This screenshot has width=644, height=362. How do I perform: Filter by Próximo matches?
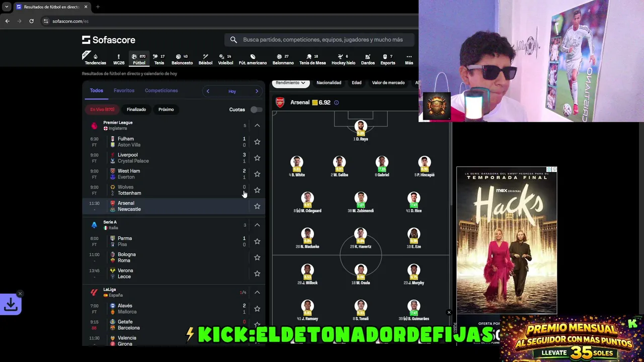pyautogui.click(x=166, y=110)
